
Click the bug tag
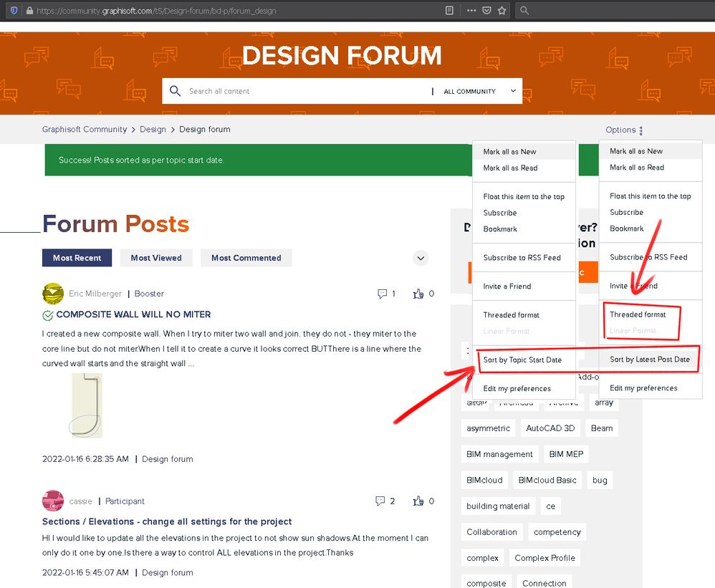coord(600,481)
